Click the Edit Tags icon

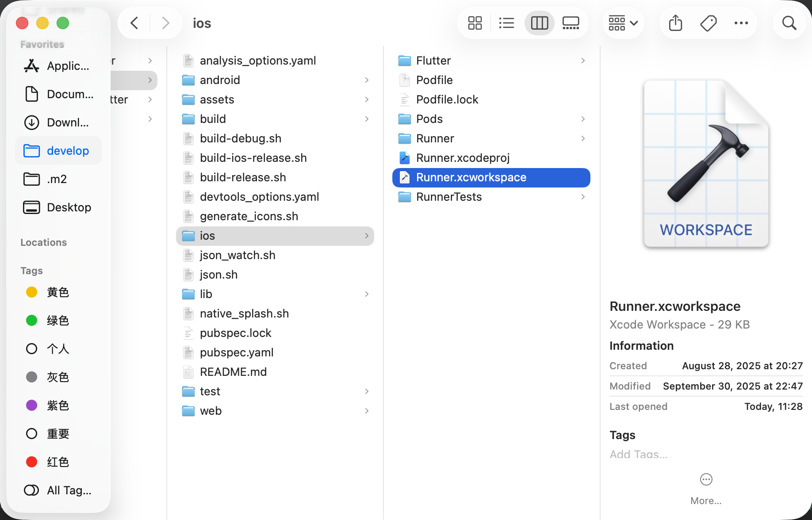click(708, 23)
